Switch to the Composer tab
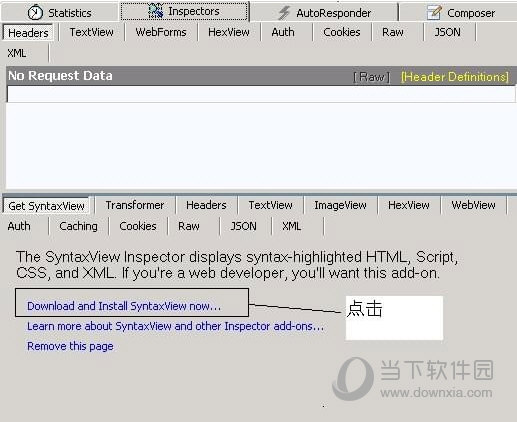Viewport: 517px width, 422px height. coord(458,12)
